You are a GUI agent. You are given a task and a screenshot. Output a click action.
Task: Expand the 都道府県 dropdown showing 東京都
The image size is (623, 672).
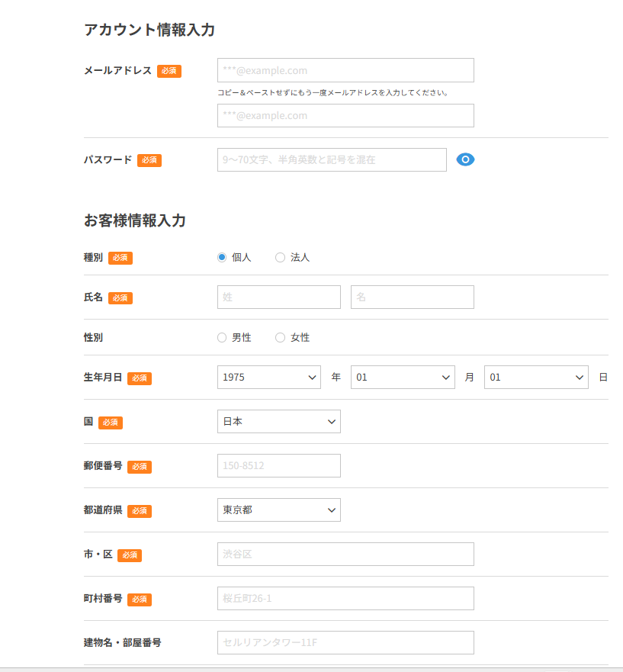pyautogui.click(x=278, y=510)
